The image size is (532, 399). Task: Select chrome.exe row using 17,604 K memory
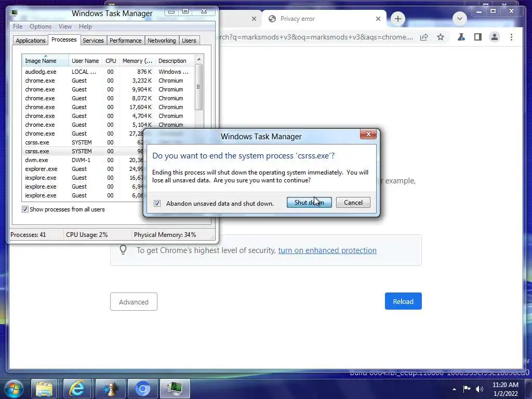click(108, 107)
